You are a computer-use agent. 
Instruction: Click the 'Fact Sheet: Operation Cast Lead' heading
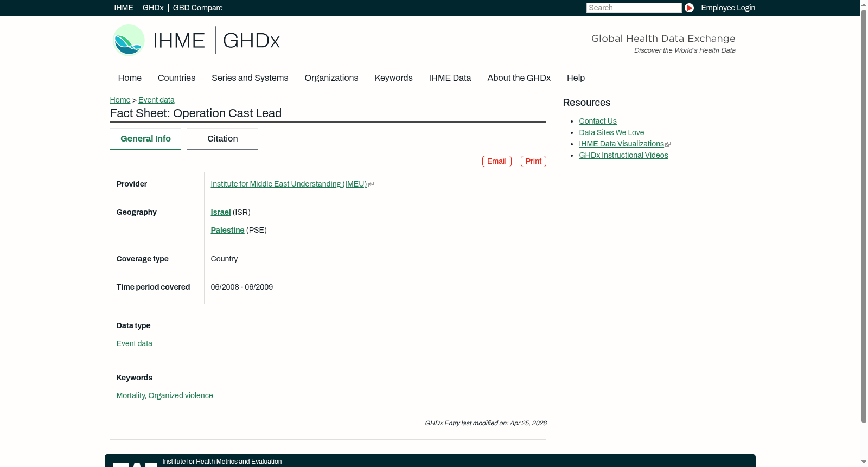(196, 113)
